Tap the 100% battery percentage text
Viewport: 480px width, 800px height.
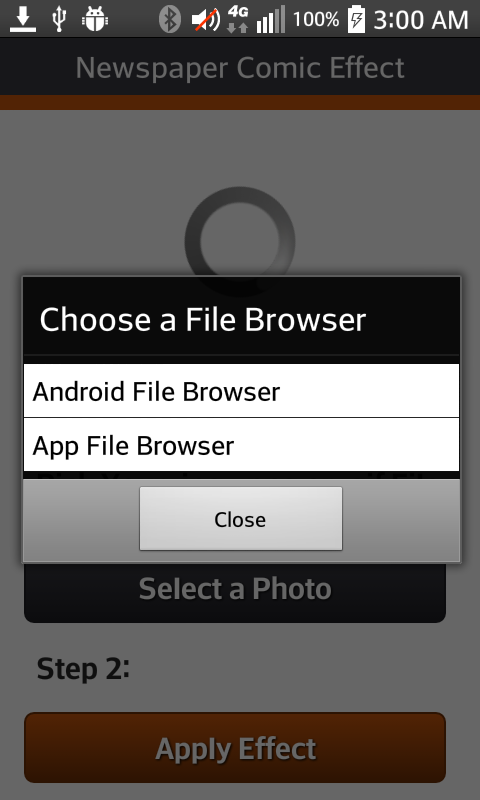pyautogui.click(x=316, y=20)
